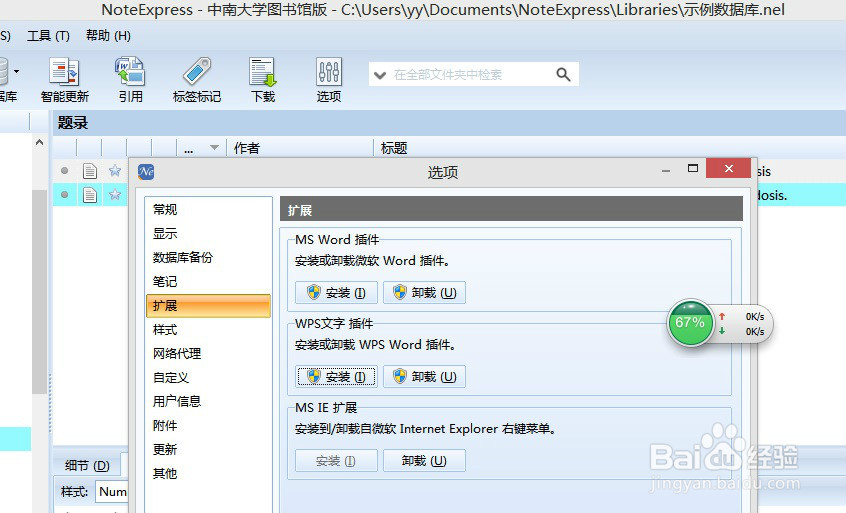
Task: Select 常规 in options sidebar
Action: 208,209
